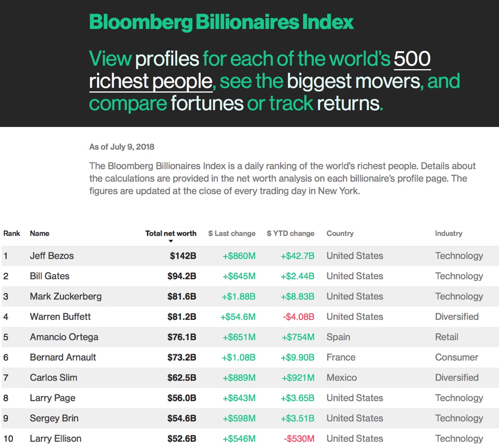The width and height of the screenshot is (499, 448).
Task: Click the "fortunes" link in the headline
Action: pos(207,104)
